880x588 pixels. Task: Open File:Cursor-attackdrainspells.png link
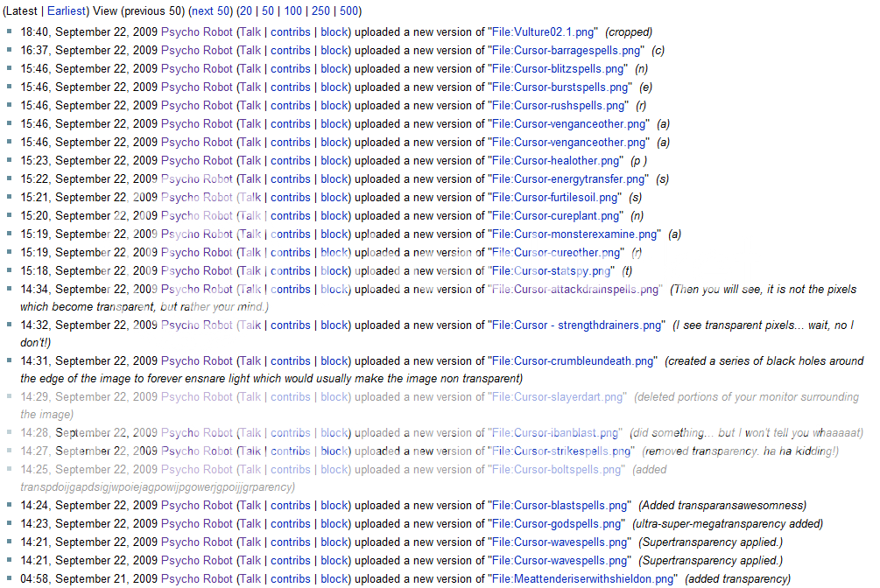pyautogui.click(x=576, y=289)
